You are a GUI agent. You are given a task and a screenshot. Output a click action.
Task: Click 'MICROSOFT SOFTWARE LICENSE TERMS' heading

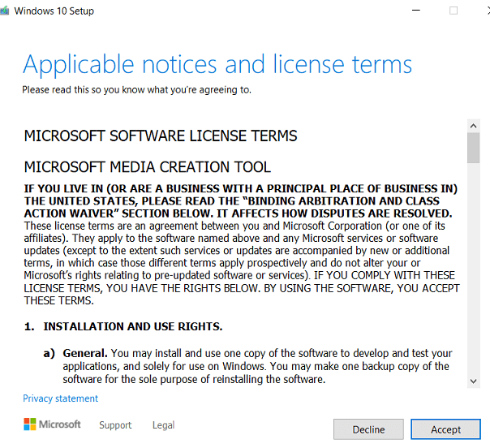pos(161,136)
